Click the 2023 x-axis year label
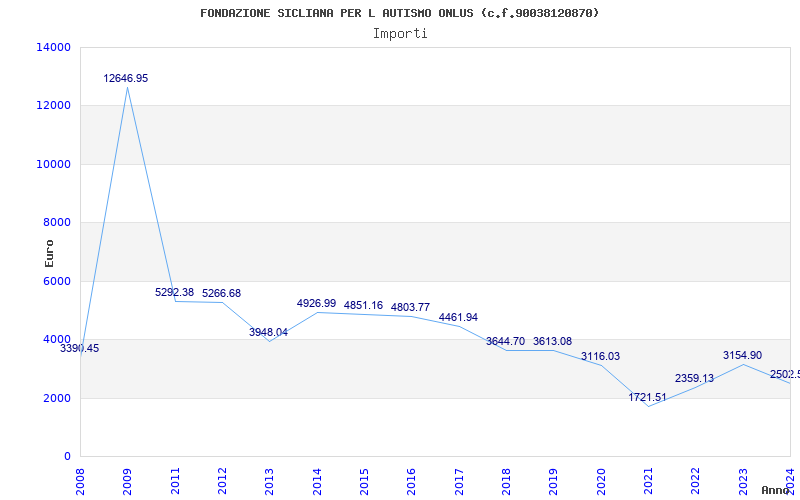 pyautogui.click(x=743, y=481)
